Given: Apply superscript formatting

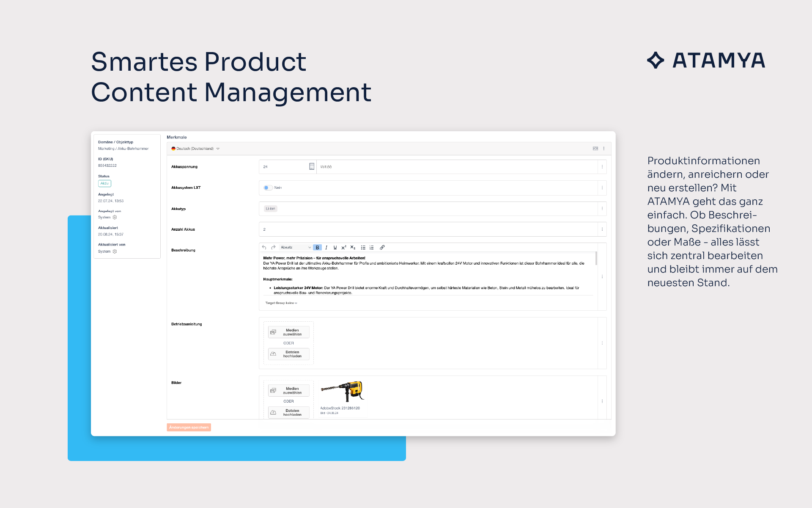Looking at the screenshot, I should coord(344,247).
